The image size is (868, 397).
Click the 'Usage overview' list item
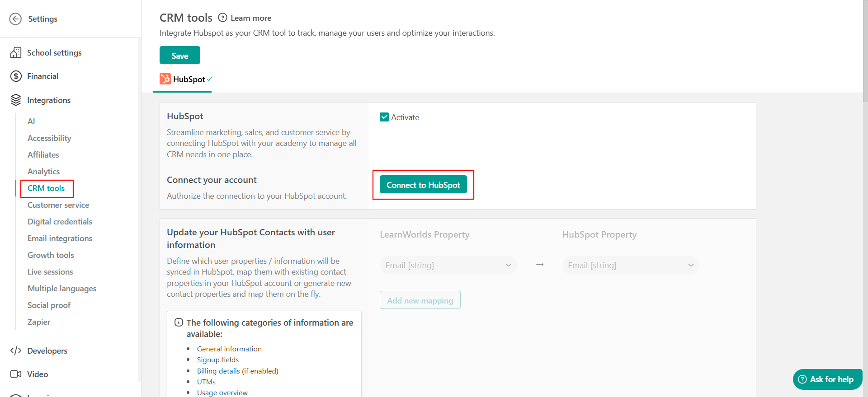coord(222,392)
